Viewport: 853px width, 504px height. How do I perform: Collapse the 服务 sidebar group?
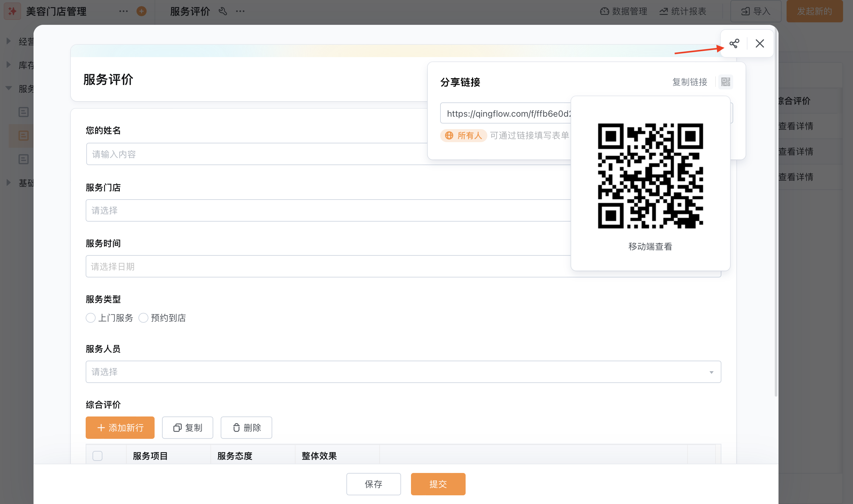tap(9, 88)
